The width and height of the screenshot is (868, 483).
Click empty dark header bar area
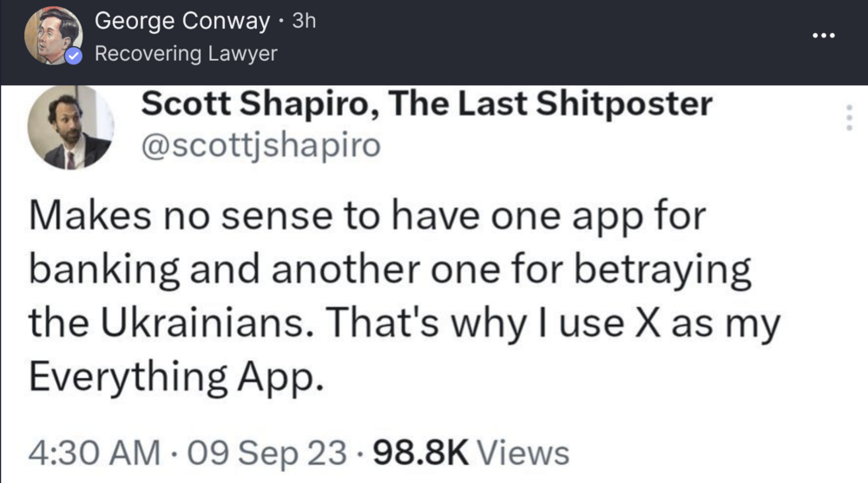pyautogui.click(x=564, y=42)
